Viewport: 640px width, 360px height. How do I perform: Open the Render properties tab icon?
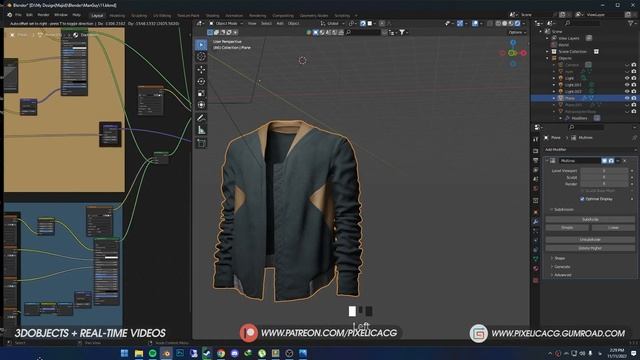point(536,151)
